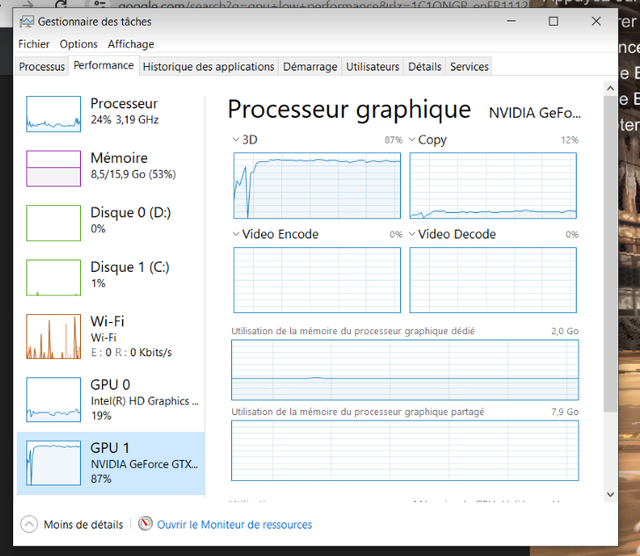
Task: Click the Utilisation de la mémoire partagé label
Action: 358,412
